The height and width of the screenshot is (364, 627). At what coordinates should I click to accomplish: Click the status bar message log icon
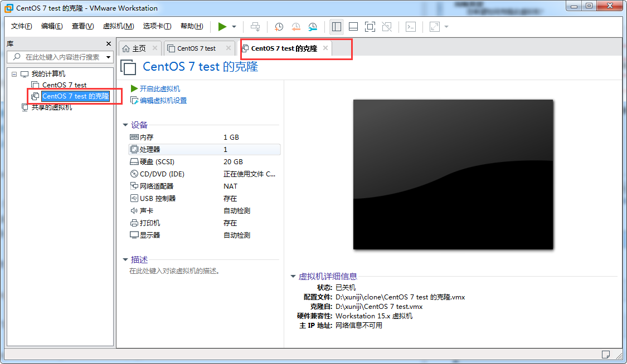coord(606,355)
